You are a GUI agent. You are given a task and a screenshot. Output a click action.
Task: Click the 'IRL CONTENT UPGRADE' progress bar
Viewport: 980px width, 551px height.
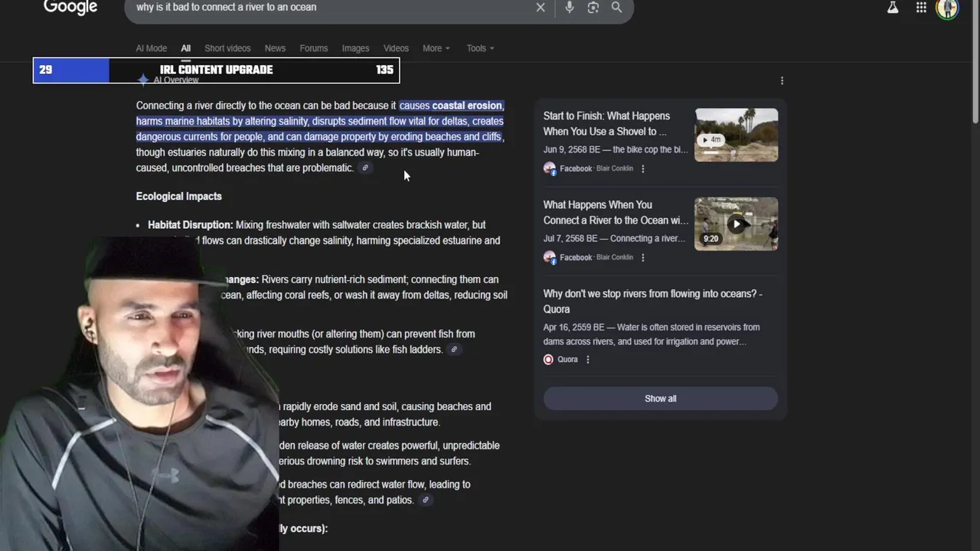pyautogui.click(x=216, y=70)
